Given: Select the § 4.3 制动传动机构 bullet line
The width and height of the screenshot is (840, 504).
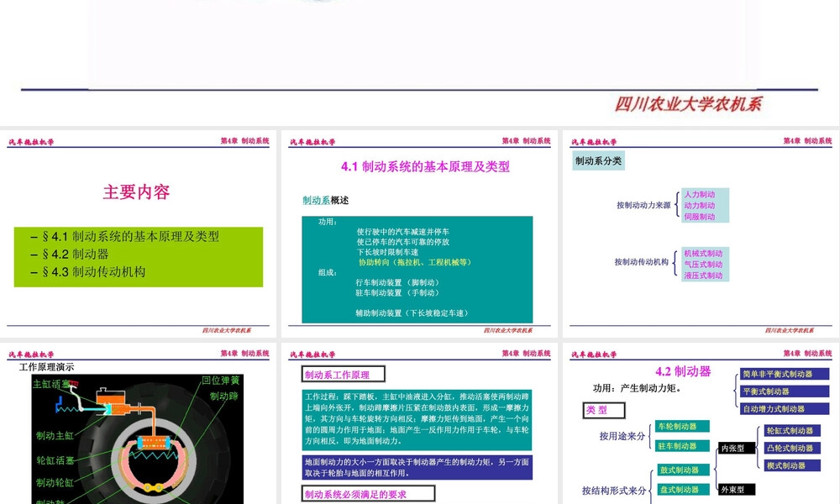Looking at the screenshot, I should [88, 271].
